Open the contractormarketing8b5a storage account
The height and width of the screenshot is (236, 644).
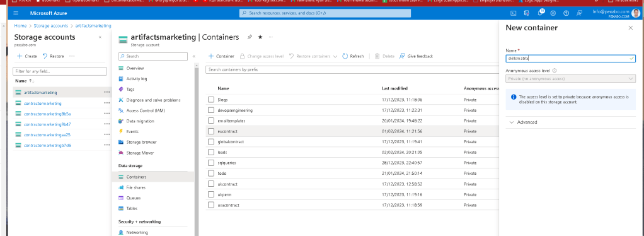(47, 114)
